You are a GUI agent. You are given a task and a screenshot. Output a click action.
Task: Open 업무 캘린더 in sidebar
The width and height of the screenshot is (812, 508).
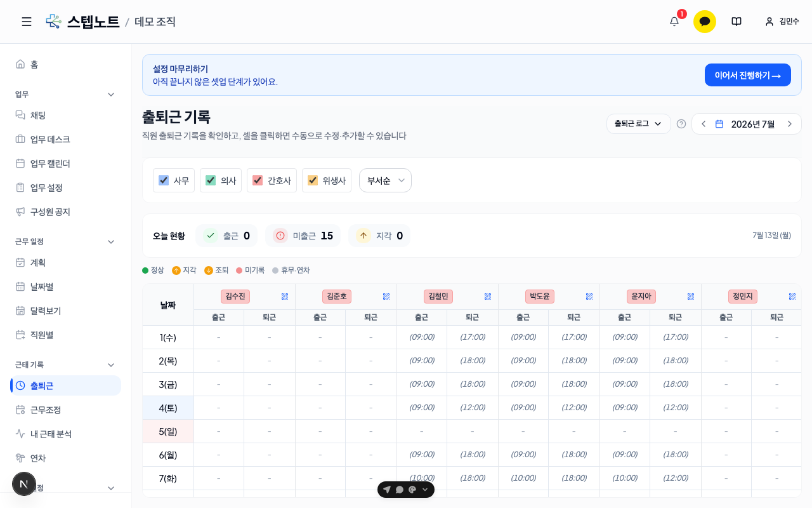point(65,164)
